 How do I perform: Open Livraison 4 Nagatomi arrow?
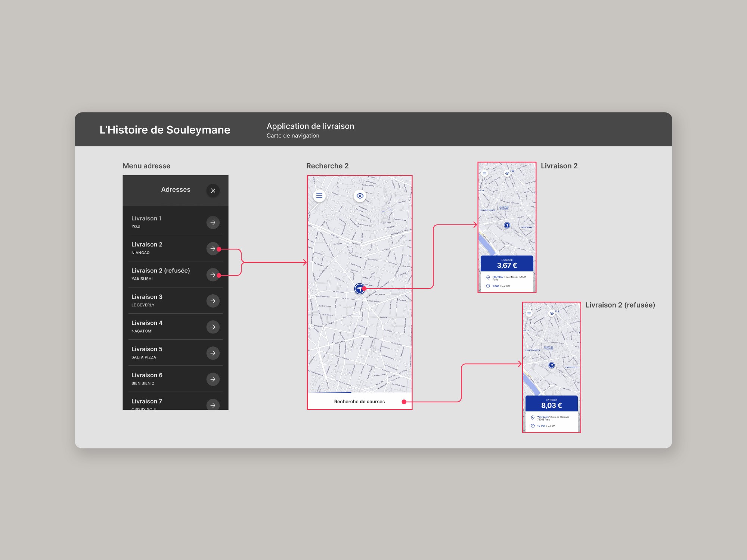[x=213, y=327]
